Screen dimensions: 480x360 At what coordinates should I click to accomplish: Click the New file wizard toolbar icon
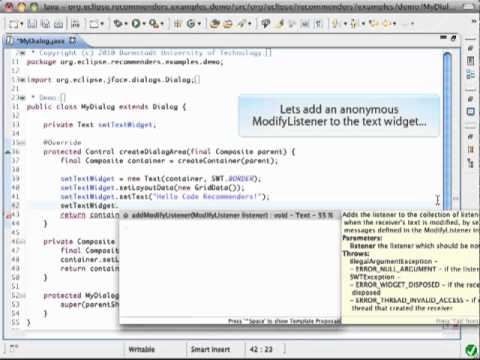(14, 24)
